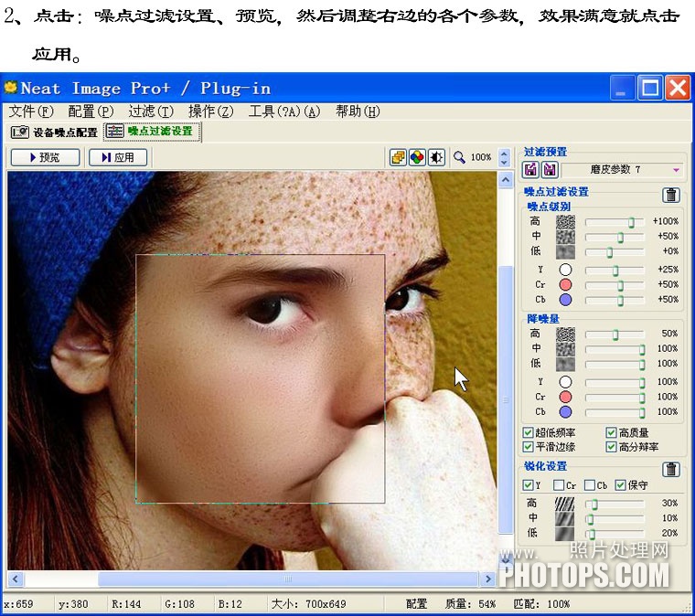Click the low sharpening 20% slider
Viewport: 695px width, 616px height.
click(615, 534)
